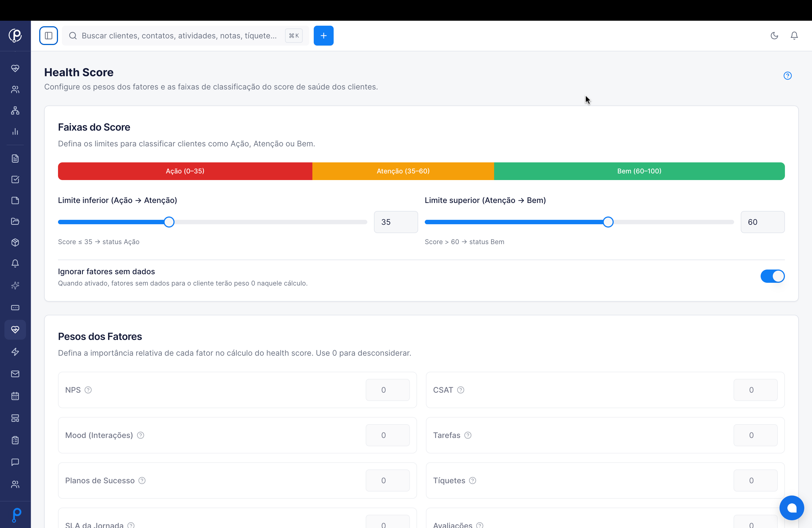Open the clients people icon in sidebar
Image resolution: width=812 pixels, height=528 pixels.
(15, 89)
